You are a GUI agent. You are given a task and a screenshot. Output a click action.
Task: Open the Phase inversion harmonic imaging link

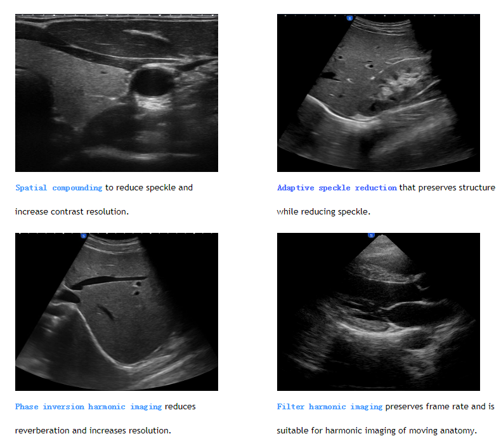(89, 407)
